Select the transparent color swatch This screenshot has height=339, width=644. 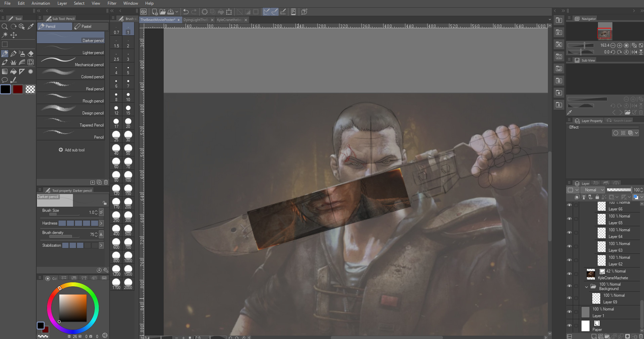[30, 89]
